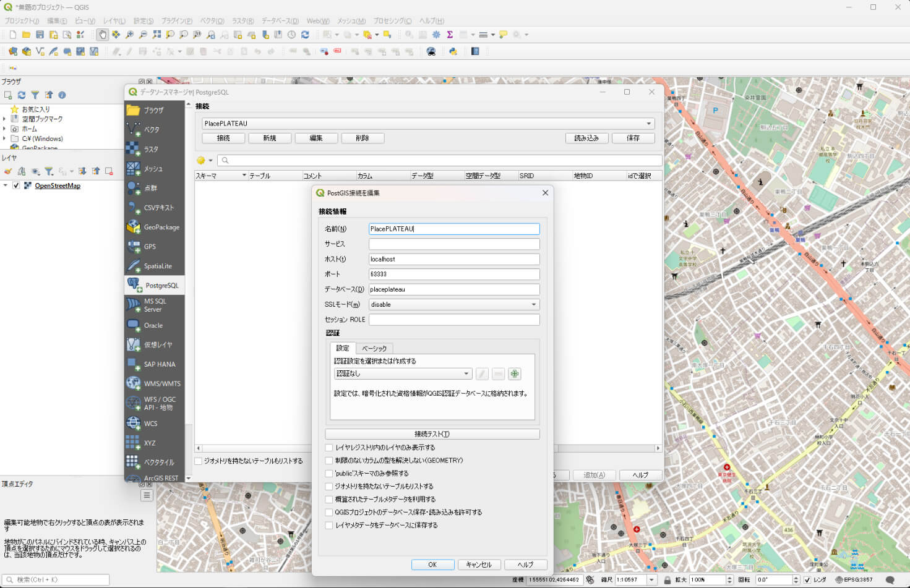Select GeoPackage source in sidebar
Image resolution: width=910 pixels, height=588 pixels.
(x=155, y=227)
